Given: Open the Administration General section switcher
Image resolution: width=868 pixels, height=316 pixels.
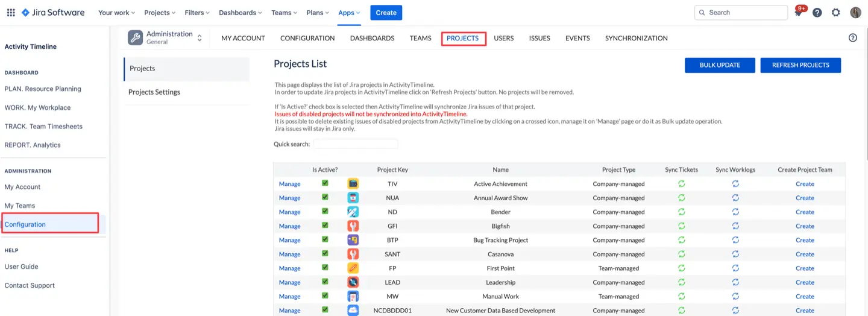Looking at the screenshot, I should coord(166,38).
